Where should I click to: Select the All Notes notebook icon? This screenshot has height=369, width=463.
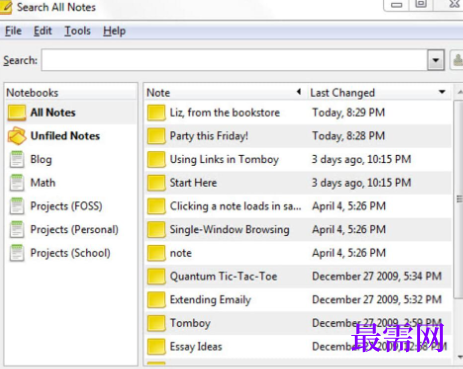click(x=17, y=112)
